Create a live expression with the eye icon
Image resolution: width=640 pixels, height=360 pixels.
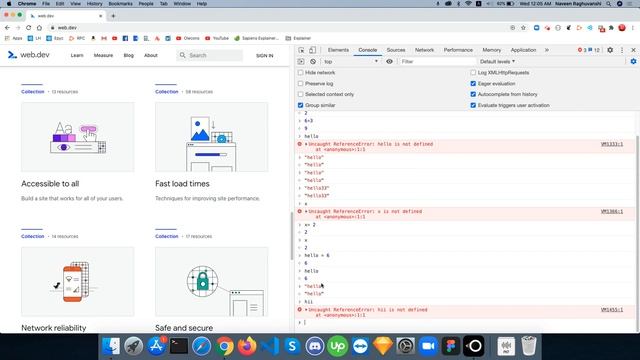pos(389,61)
